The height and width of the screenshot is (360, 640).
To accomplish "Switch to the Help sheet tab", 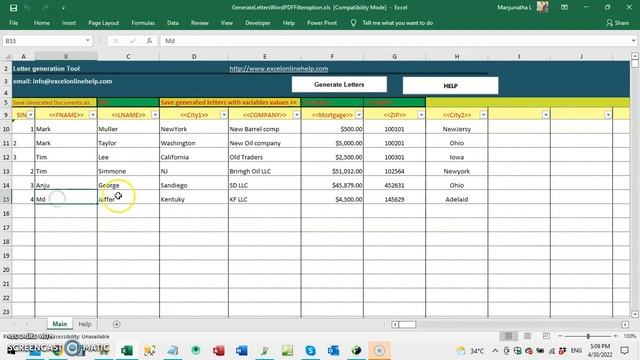I will point(85,324).
